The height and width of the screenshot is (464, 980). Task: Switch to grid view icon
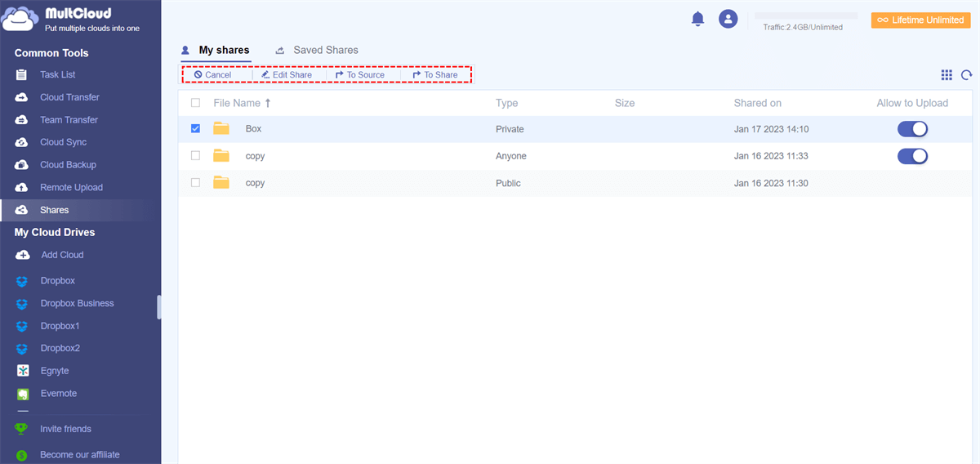(x=947, y=75)
